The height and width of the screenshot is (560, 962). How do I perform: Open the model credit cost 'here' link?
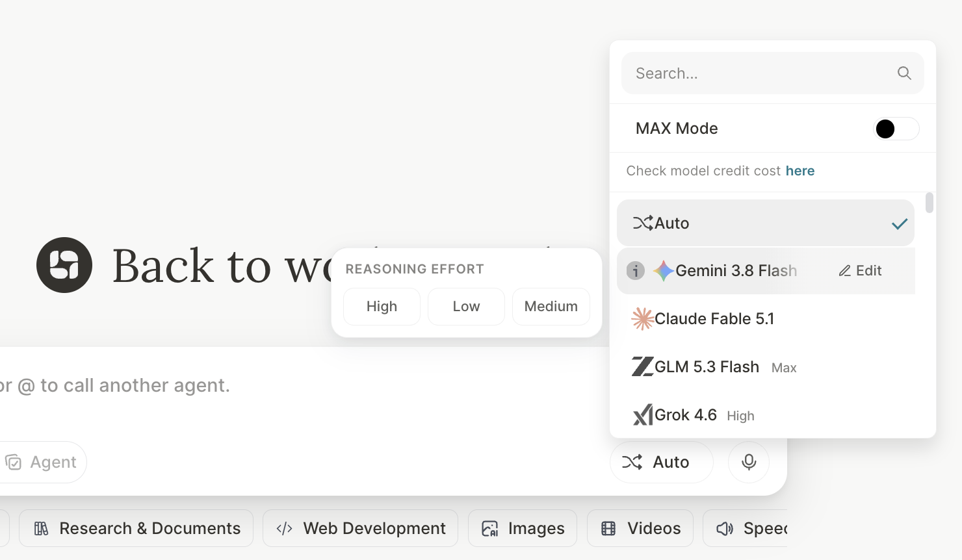[800, 171]
